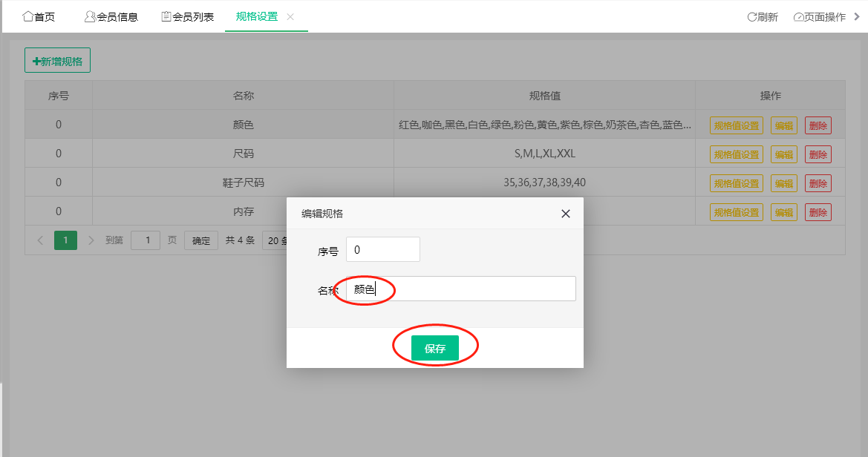Click 规格值设置 on the 颜色 row
The image size is (868, 457).
point(736,125)
